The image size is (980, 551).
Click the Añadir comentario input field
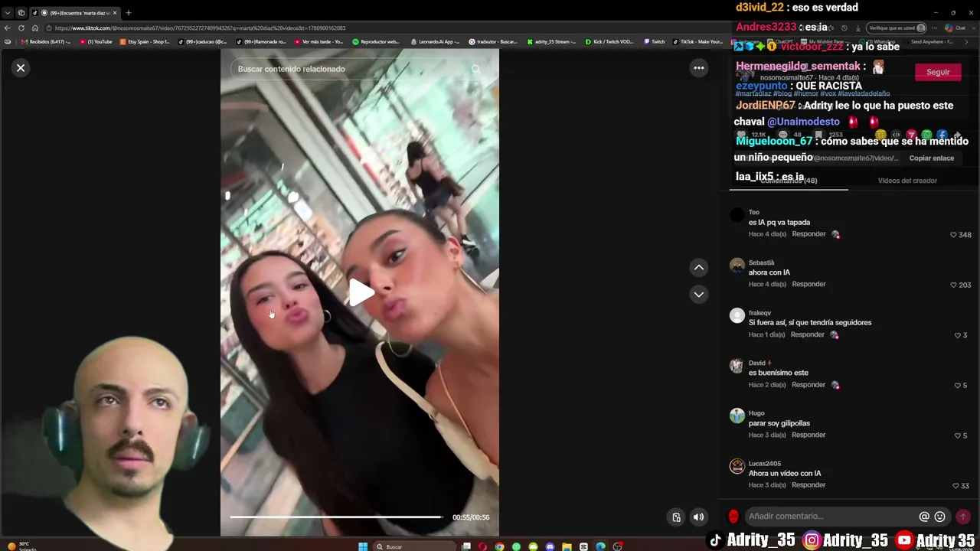(x=831, y=517)
